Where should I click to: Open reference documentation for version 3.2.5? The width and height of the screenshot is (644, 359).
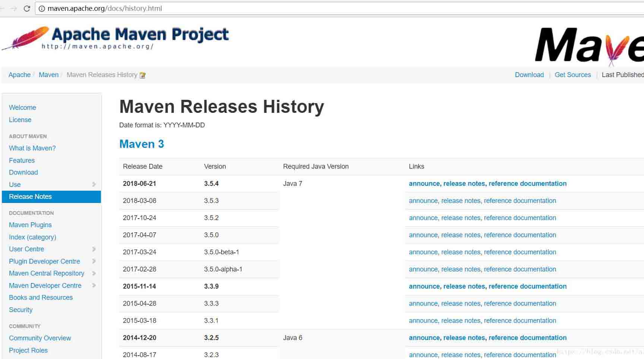pos(527,337)
